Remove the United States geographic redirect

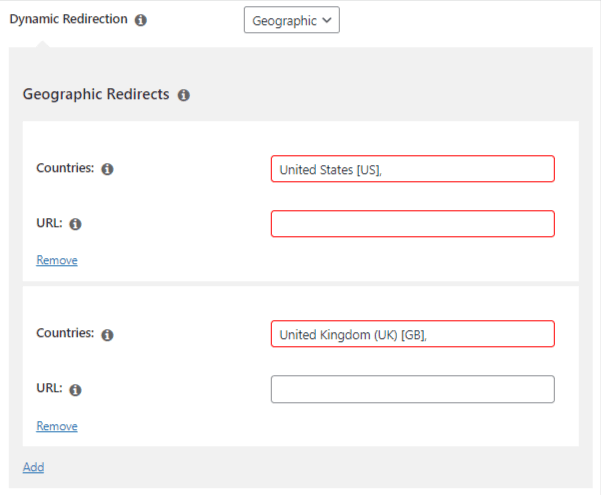coord(57,260)
